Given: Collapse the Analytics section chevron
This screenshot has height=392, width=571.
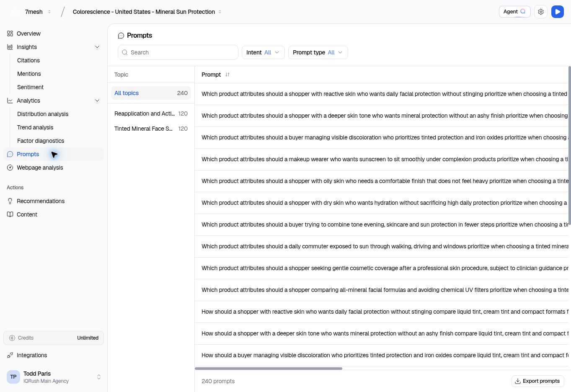Looking at the screenshot, I should pyautogui.click(x=97, y=101).
